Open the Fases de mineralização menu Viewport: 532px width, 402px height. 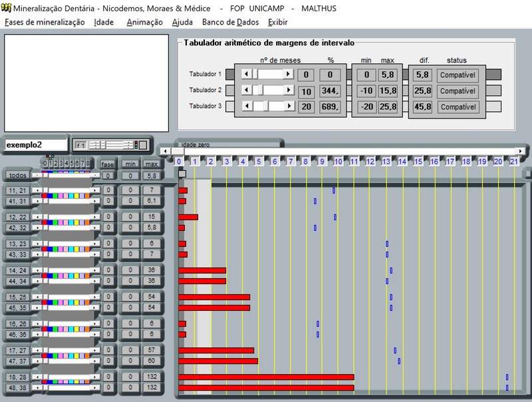(45, 22)
